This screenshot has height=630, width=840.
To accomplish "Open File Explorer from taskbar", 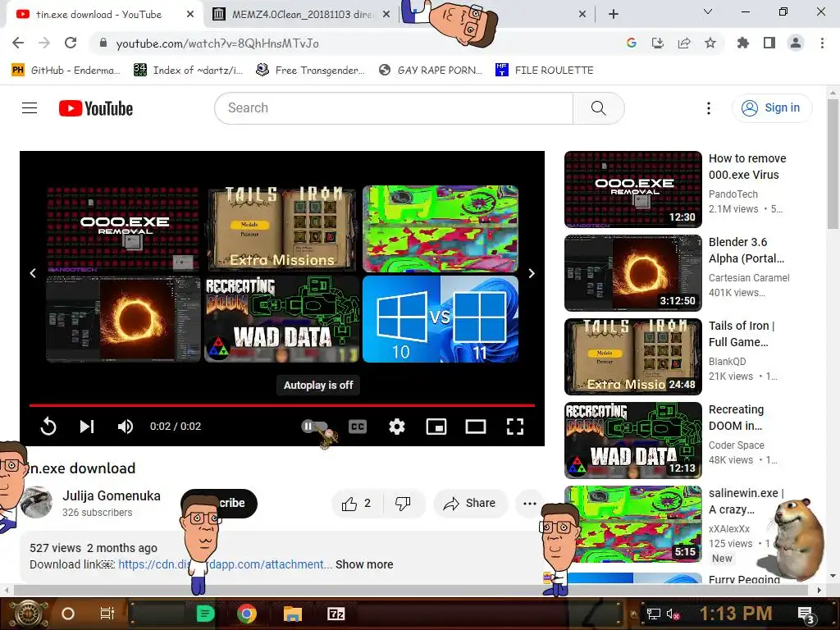I will click(293, 614).
